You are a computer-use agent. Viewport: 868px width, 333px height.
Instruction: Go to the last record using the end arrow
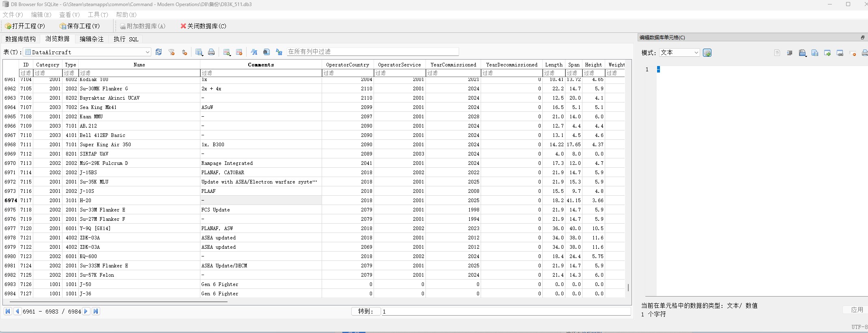tap(96, 311)
